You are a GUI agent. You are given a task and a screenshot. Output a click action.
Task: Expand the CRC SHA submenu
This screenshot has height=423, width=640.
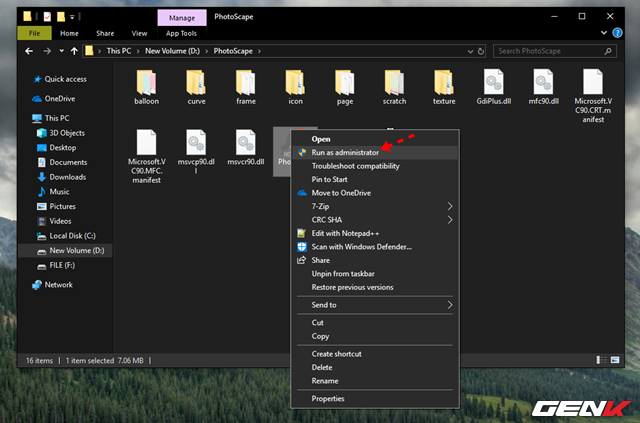coord(450,220)
